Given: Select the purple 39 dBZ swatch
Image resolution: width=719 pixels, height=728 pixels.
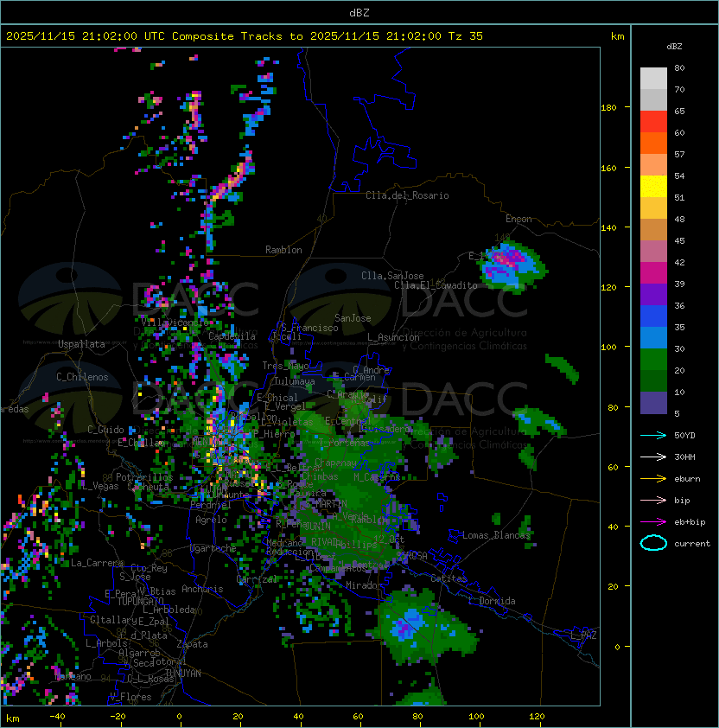Looking at the screenshot, I should (x=653, y=294).
